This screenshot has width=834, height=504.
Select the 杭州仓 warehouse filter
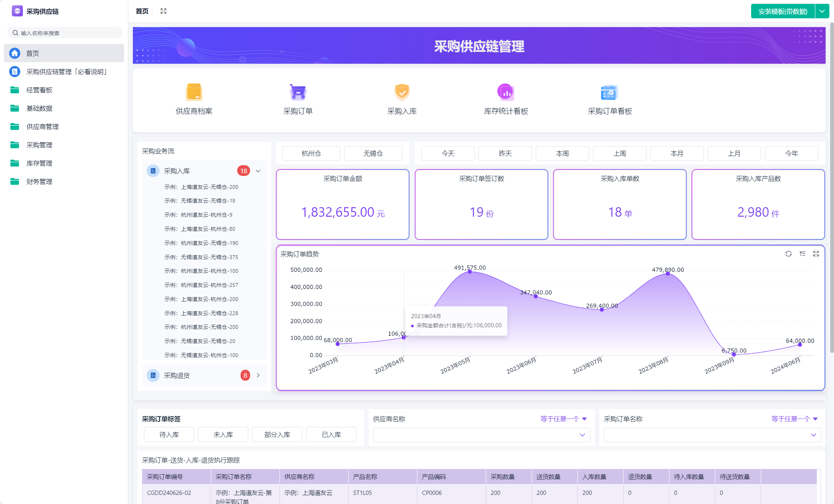coord(311,153)
